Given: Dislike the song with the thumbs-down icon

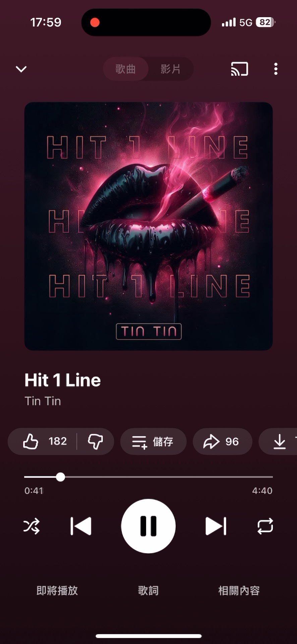Looking at the screenshot, I should click(95, 441).
